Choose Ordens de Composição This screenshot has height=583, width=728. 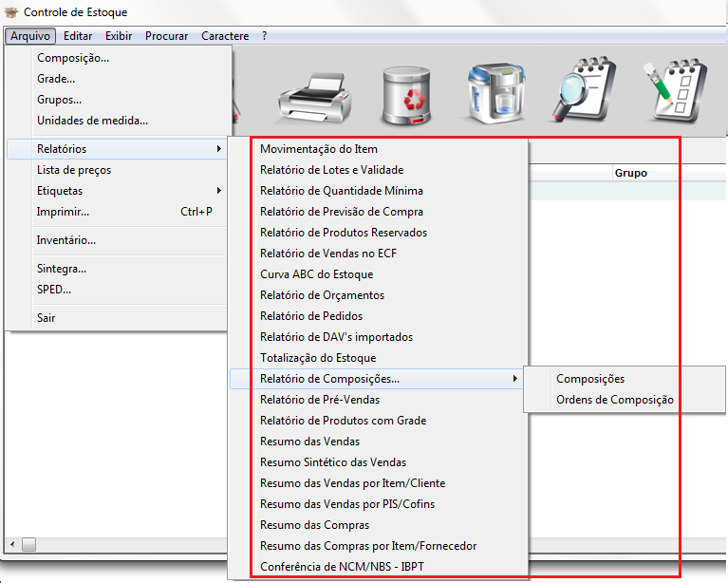614,400
